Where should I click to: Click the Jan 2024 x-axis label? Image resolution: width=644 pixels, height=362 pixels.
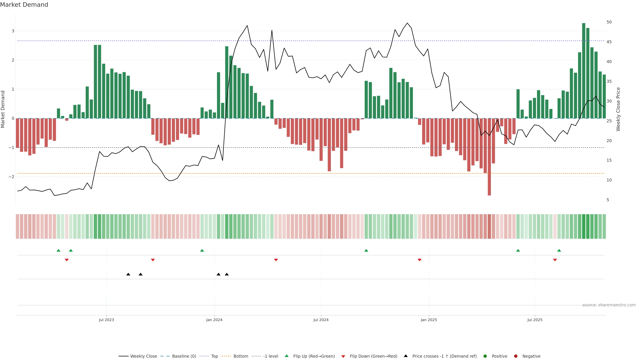[x=214, y=320]
